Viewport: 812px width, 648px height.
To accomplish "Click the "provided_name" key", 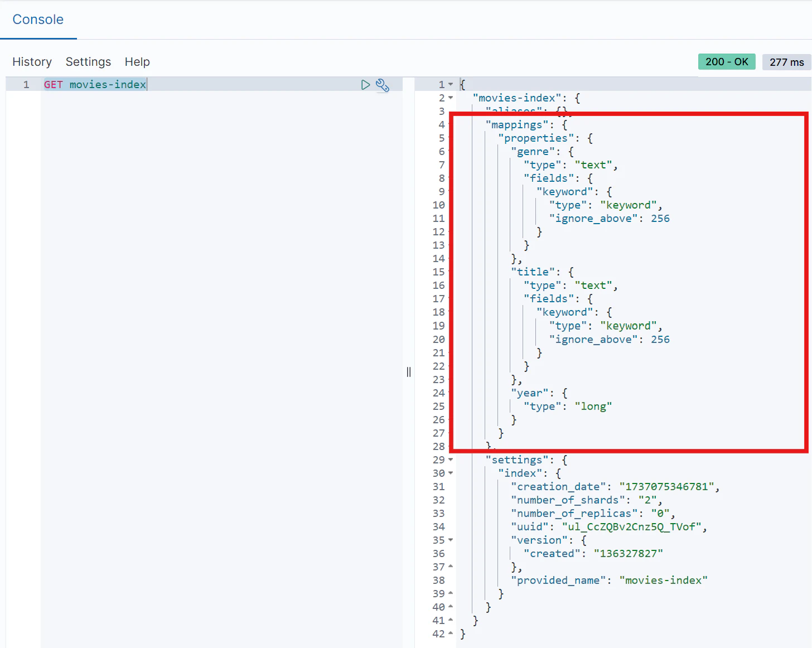I will click(558, 581).
